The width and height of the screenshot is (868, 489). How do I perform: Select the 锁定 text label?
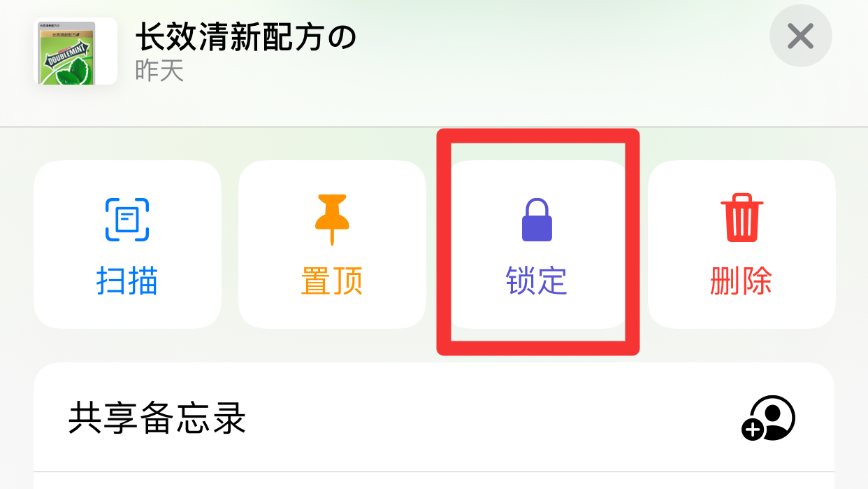tap(537, 281)
